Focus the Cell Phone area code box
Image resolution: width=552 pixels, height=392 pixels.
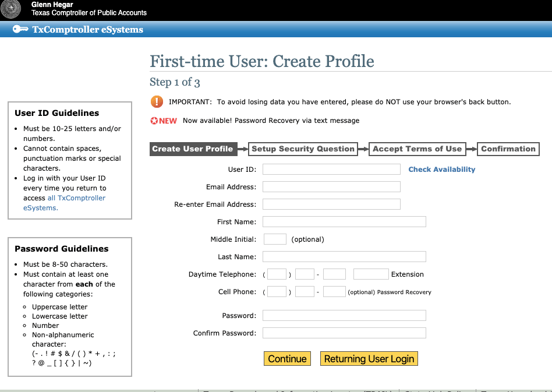point(277,292)
